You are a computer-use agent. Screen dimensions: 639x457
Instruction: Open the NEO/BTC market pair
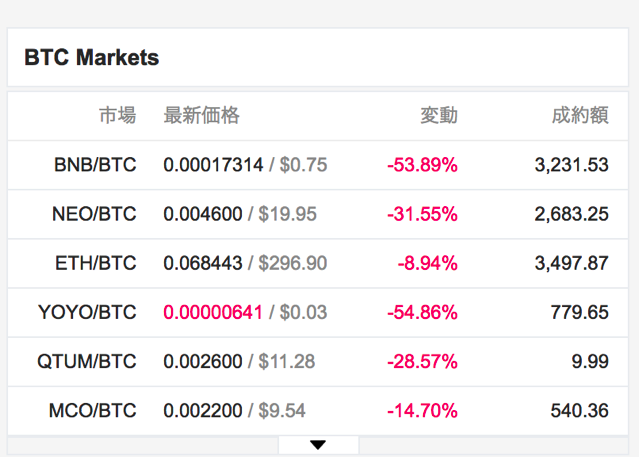[x=94, y=214]
